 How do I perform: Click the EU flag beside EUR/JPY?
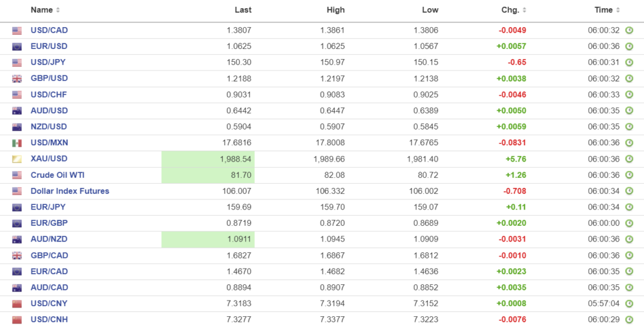[17, 207]
